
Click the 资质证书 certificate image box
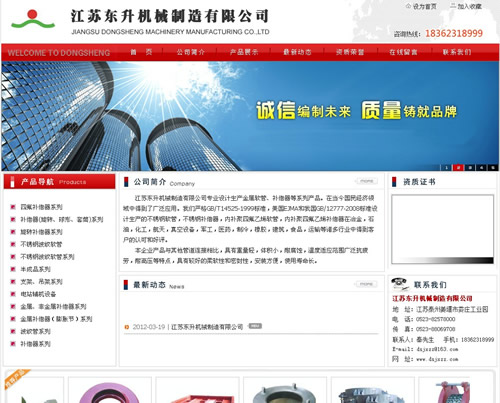click(x=442, y=229)
